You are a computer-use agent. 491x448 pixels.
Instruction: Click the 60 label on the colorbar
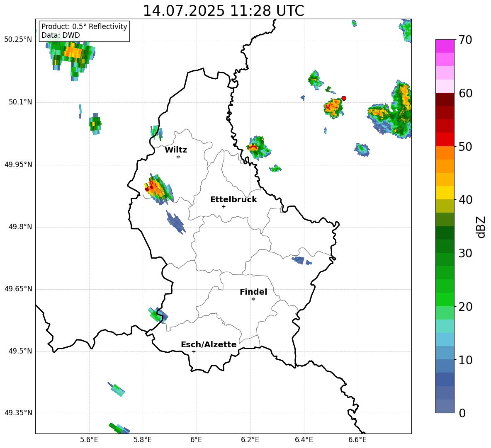(x=465, y=93)
